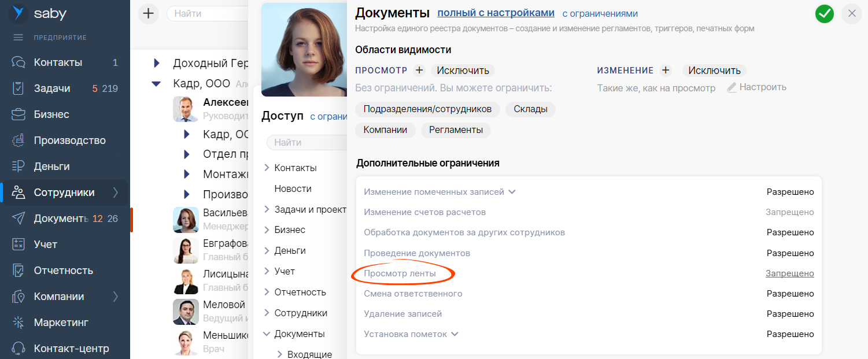Open the Производство sidebar icon

pos(19,140)
